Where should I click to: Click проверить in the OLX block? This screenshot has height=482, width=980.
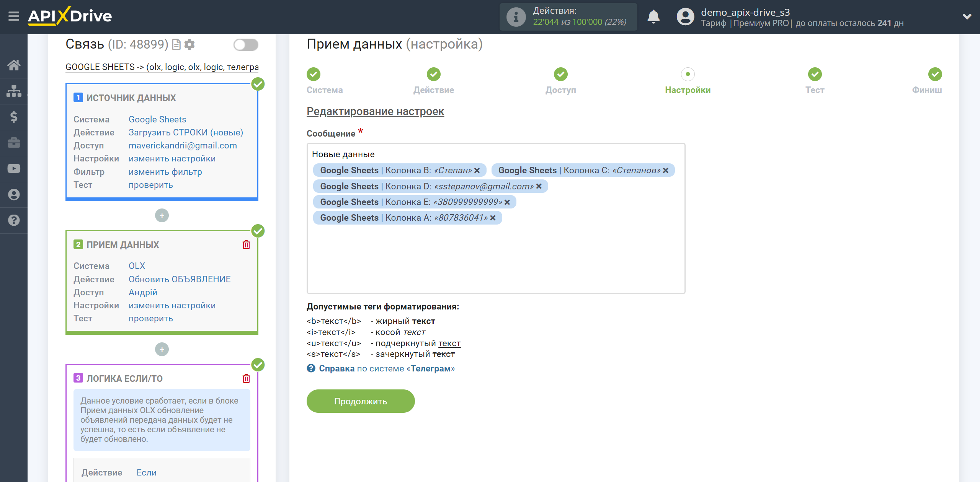tap(150, 318)
